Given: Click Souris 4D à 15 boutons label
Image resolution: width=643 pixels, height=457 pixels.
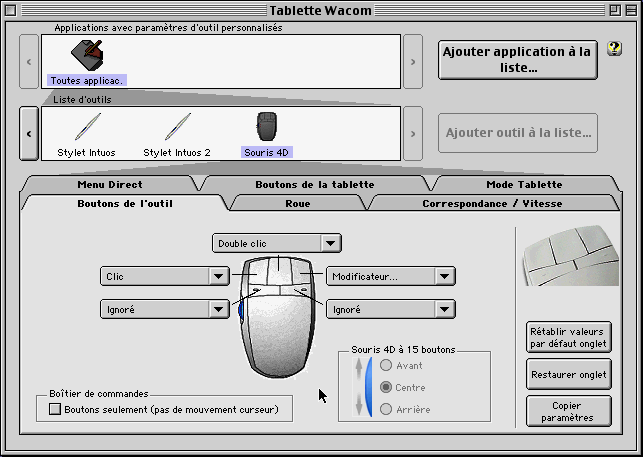Looking at the screenshot, I should (403, 350).
